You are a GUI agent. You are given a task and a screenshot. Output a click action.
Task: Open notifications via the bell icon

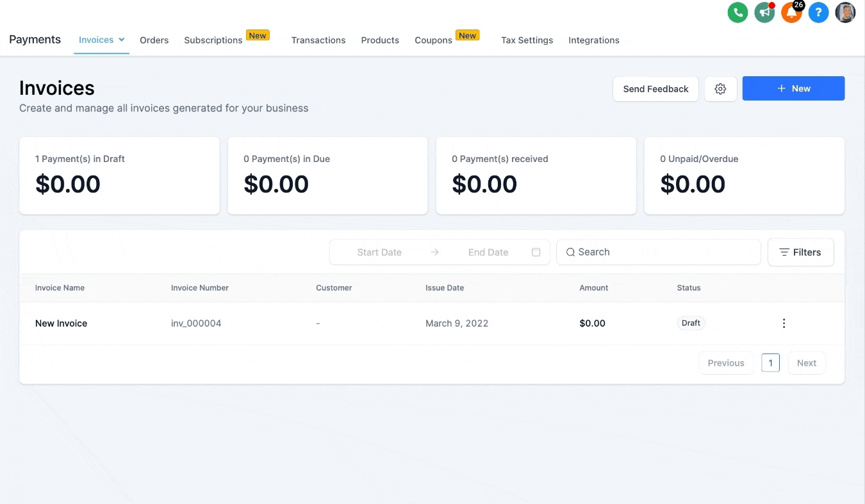[791, 12]
